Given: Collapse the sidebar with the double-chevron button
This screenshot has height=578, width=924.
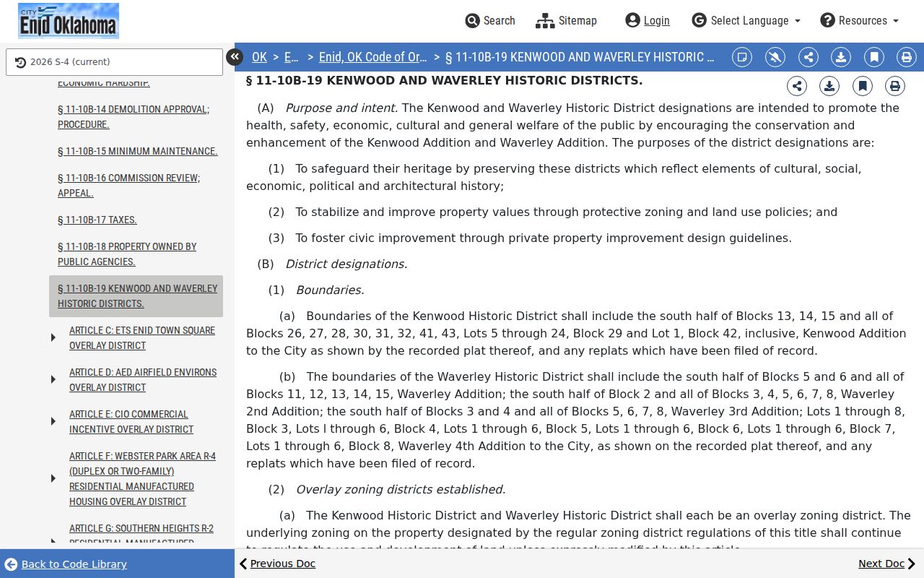Looking at the screenshot, I should pos(235,57).
